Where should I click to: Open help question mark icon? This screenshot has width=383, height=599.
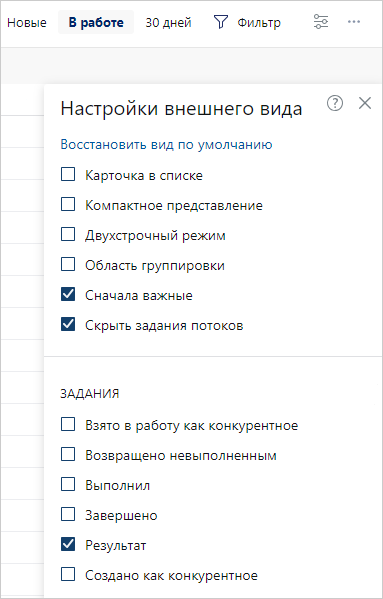(x=335, y=103)
